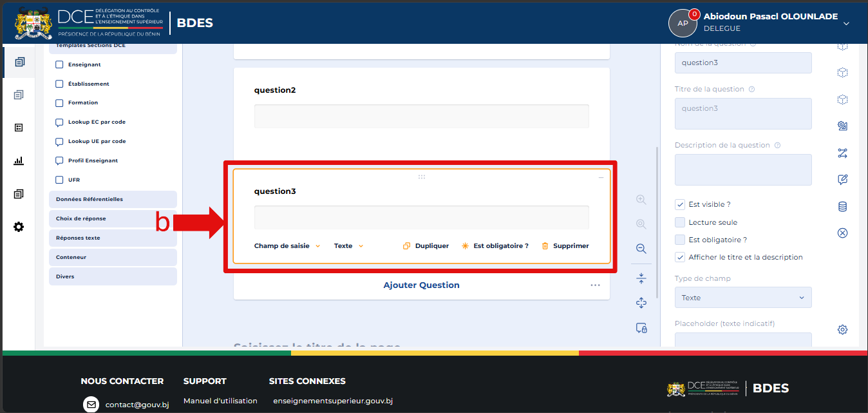Screen dimensions: 868x413
Task: Open the bottom-right gear settings icon
Action: (x=842, y=329)
